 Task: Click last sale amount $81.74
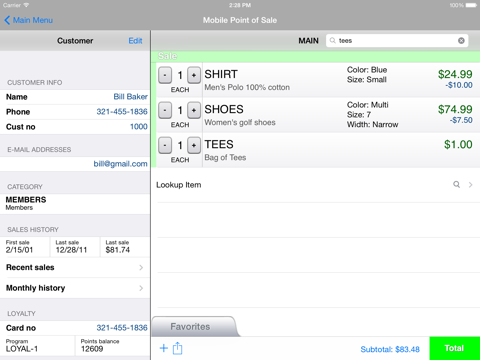pos(118,250)
